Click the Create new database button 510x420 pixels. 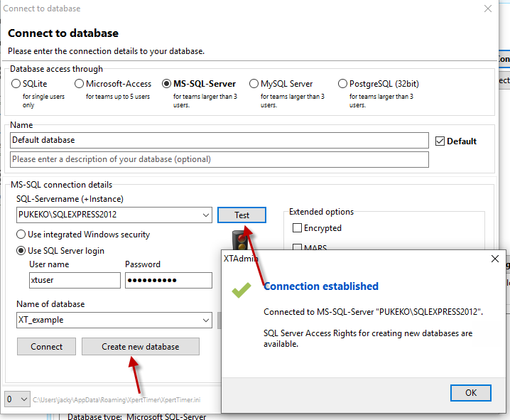coord(140,347)
